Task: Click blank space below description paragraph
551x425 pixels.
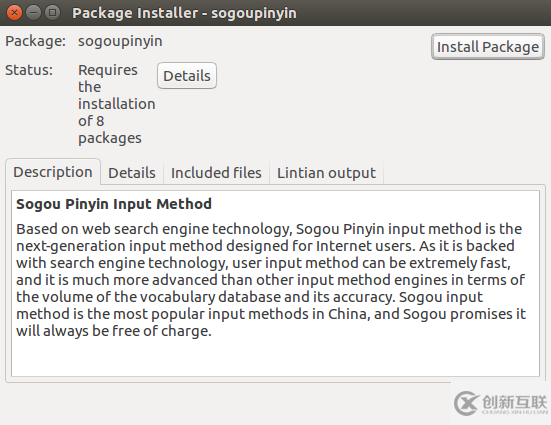Action: click(x=275, y=358)
